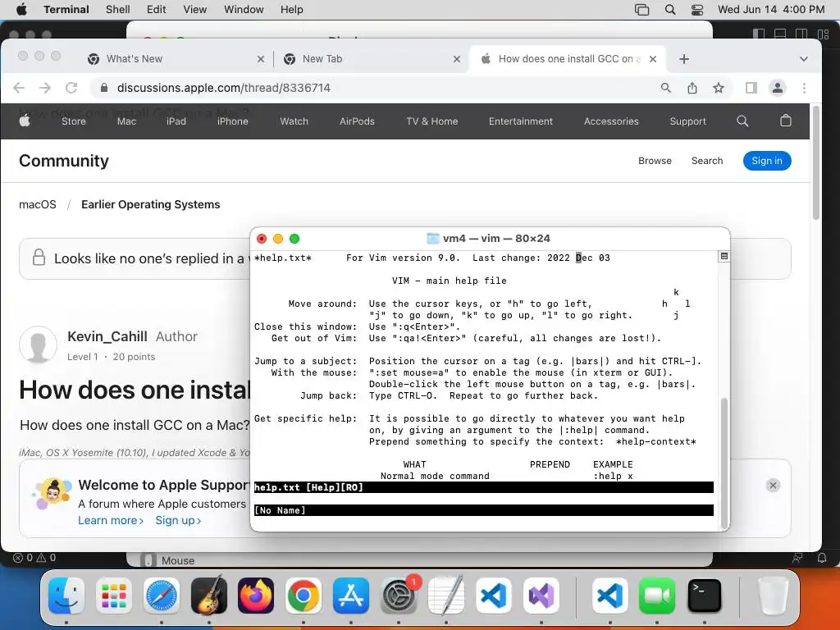Screen dimensions: 840x630
Task: Click the Terminal window vertical scrollbar
Action: (x=724, y=463)
